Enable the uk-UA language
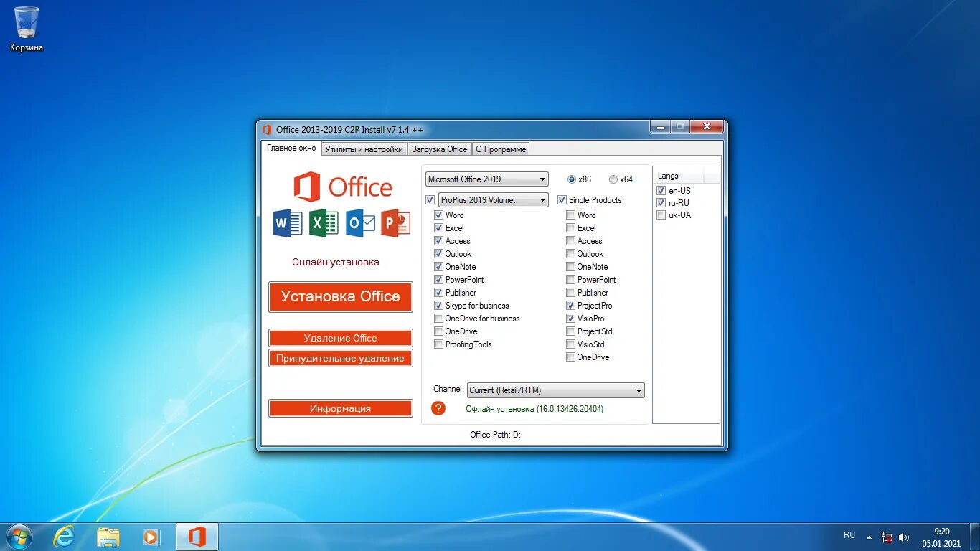 (x=661, y=215)
